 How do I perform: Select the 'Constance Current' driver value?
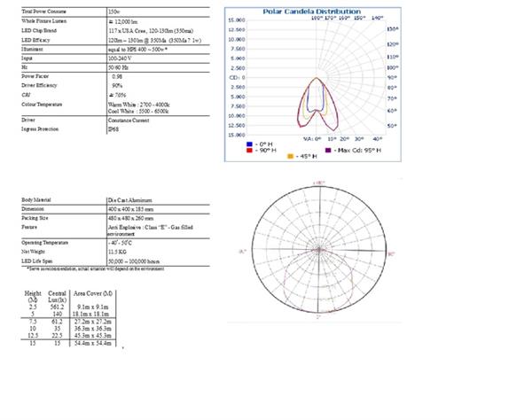point(129,121)
